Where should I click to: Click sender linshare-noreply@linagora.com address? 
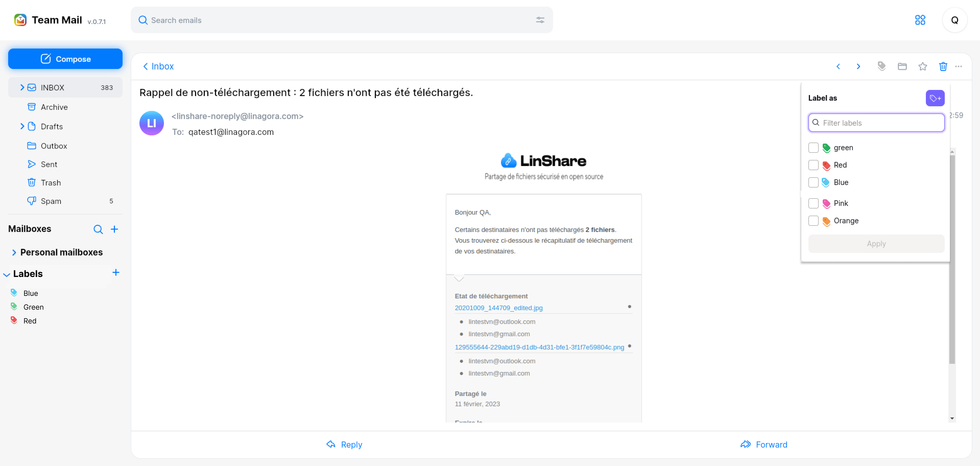click(237, 116)
